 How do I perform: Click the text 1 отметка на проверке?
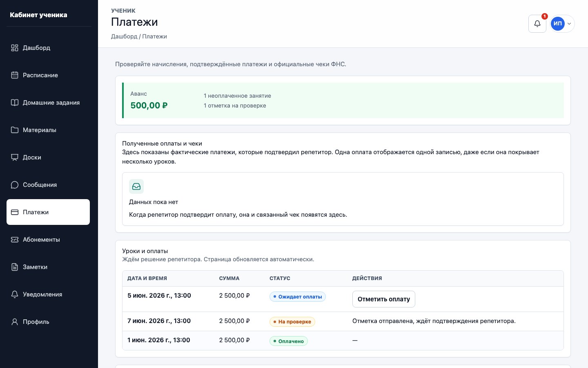(235, 105)
